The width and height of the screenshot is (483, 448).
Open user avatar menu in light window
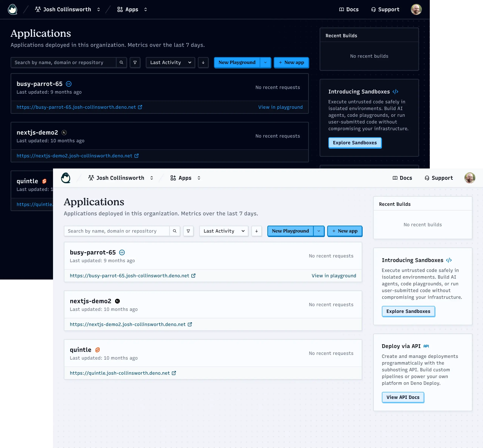tap(470, 178)
